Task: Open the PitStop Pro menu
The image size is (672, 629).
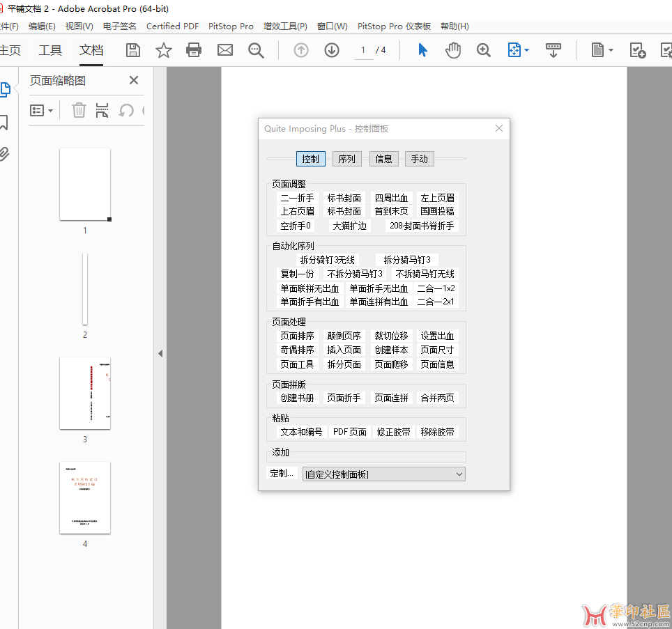Action: [231, 26]
